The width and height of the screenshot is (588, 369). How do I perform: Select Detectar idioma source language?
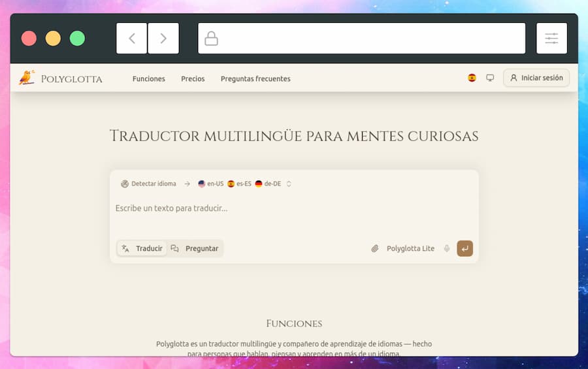tap(148, 184)
